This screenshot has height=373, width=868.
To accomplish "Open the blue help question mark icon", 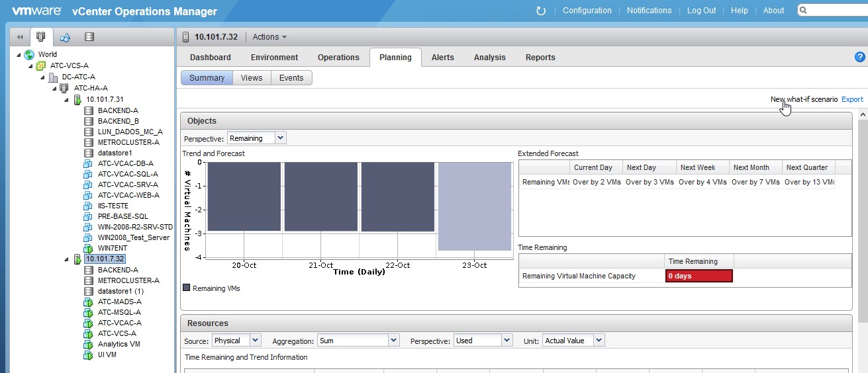I will (x=860, y=58).
